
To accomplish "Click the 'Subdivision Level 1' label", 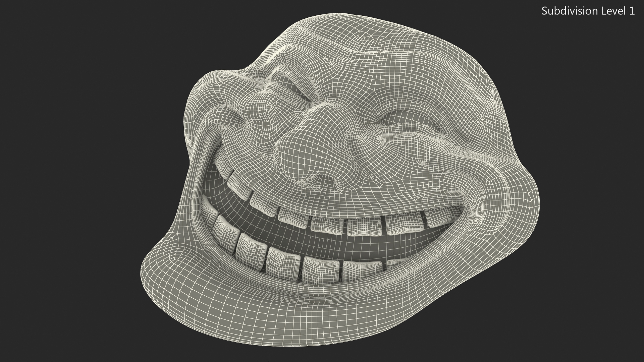I will (x=588, y=11).
